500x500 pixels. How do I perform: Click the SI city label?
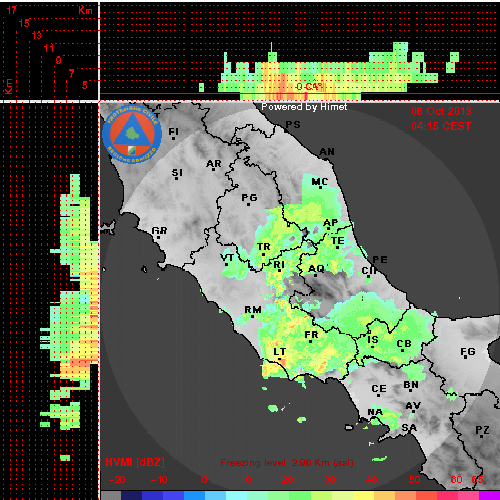[x=177, y=173]
